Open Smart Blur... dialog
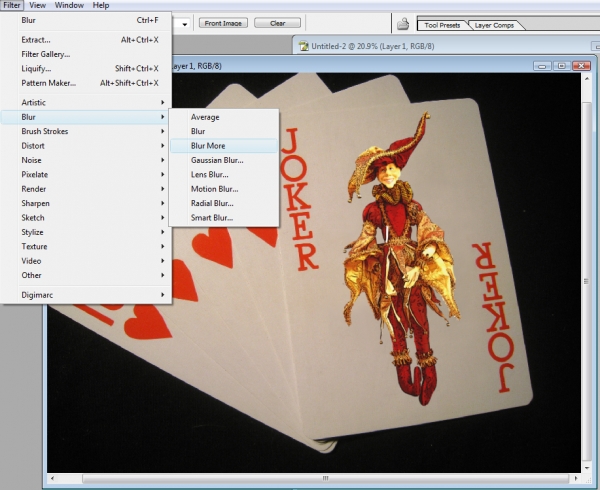Viewport: 600px width, 490px height. pos(224,218)
